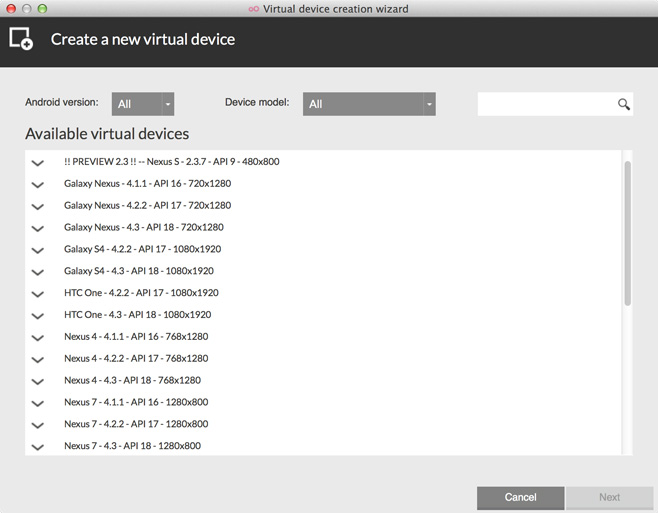Expand HTC One 4.2.2 API 17 chevron
This screenshot has height=513, width=658.
pyautogui.click(x=38, y=293)
